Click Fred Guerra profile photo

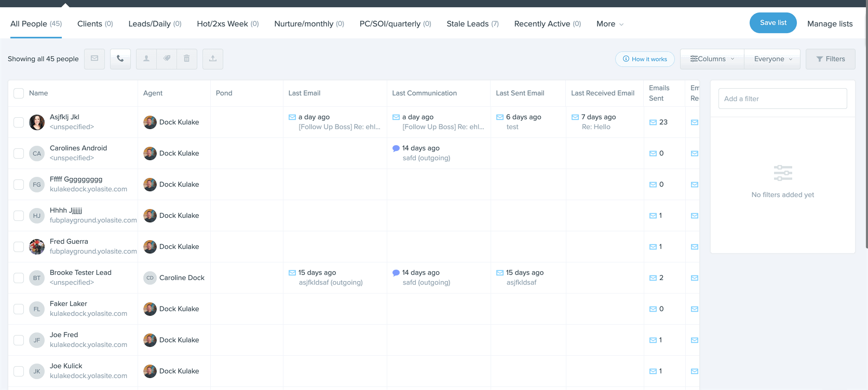[37, 247]
